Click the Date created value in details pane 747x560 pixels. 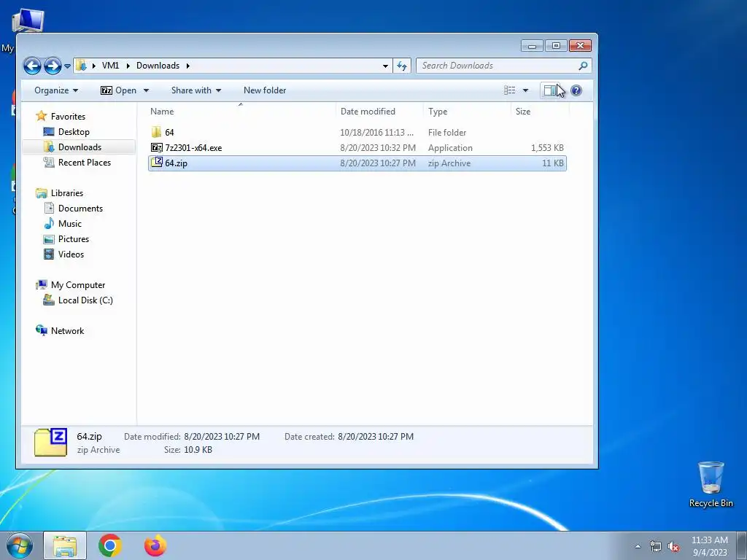376,437
